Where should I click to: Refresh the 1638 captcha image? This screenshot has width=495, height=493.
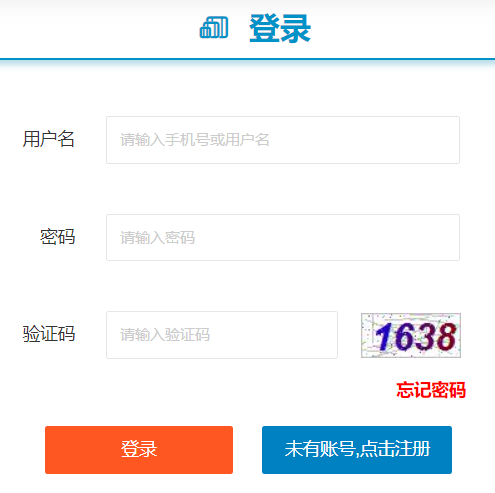click(x=411, y=335)
